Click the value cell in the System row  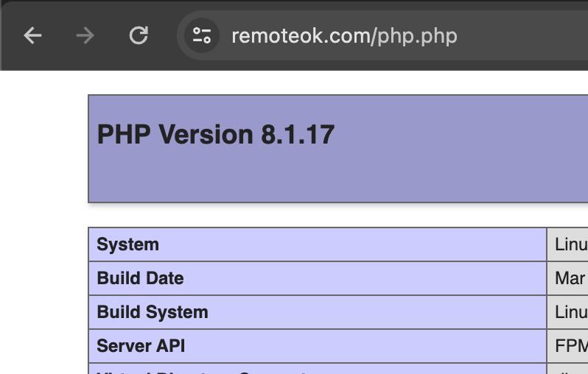click(567, 244)
